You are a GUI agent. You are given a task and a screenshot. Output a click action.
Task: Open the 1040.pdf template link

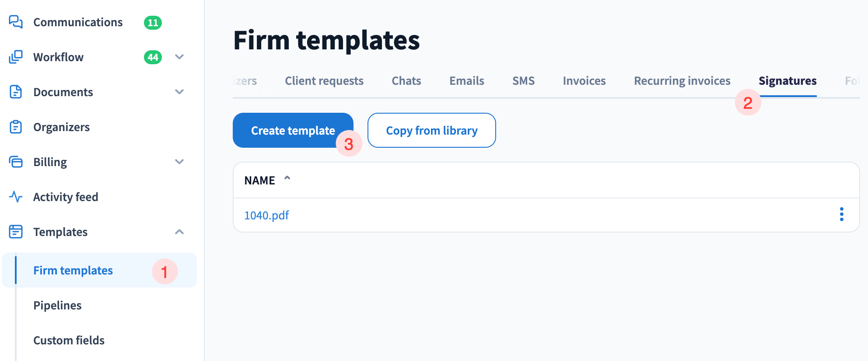click(x=266, y=215)
